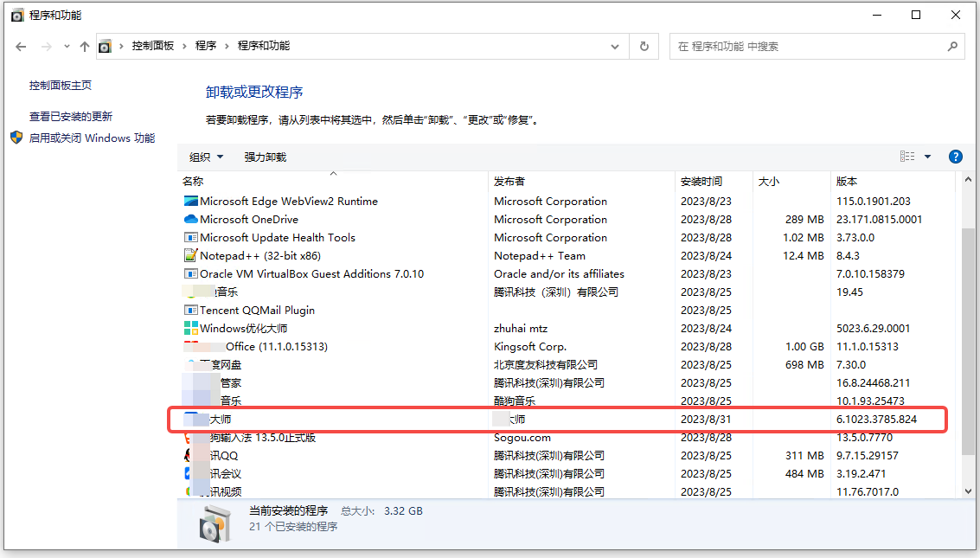The height and width of the screenshot is (558, 980).
Task: Select Microsoft Update Health Tools entry
Action: (278, 237)
